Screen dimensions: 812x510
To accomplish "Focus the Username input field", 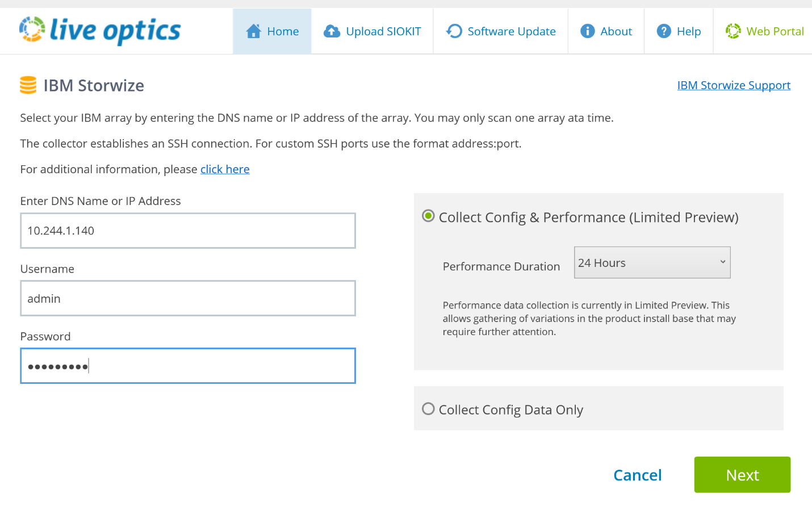I will click(187, 298).
